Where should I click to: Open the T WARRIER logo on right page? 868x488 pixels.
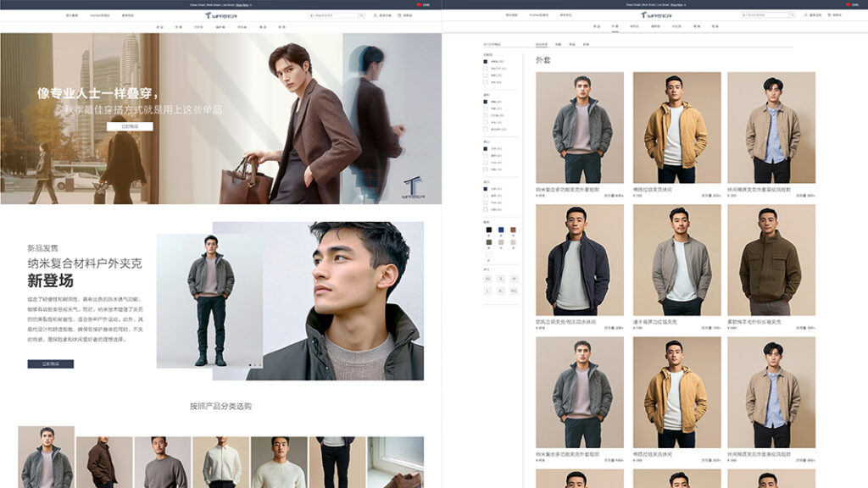click(656, 15)
